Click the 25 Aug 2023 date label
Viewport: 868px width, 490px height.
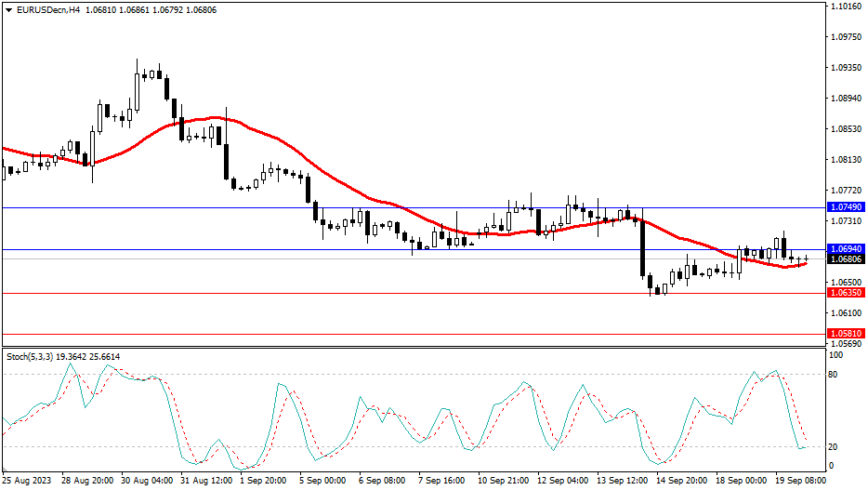[27, 481]
